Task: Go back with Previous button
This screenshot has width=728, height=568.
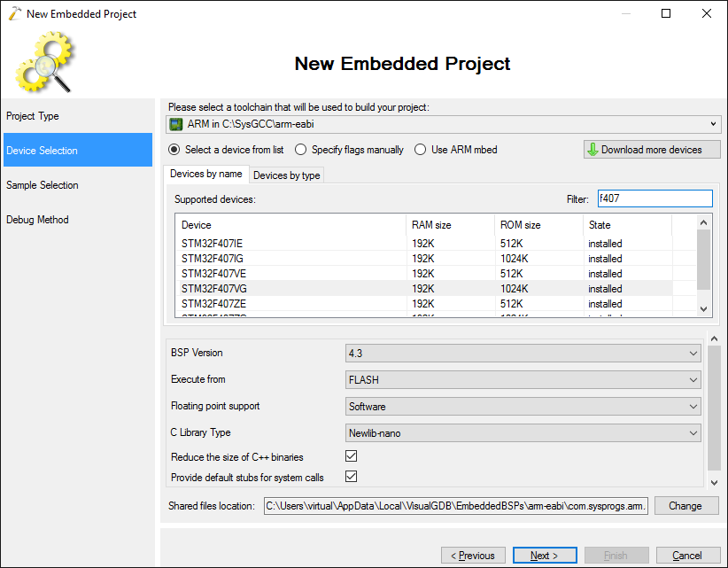Action: [473, 556]
